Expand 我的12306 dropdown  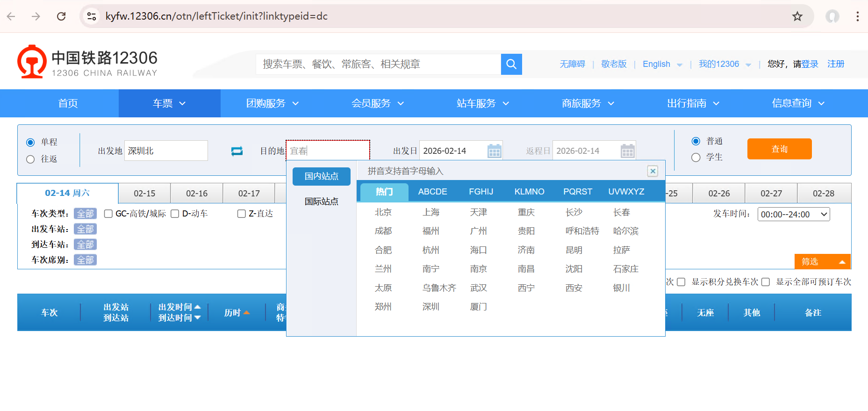click(748, 65)
